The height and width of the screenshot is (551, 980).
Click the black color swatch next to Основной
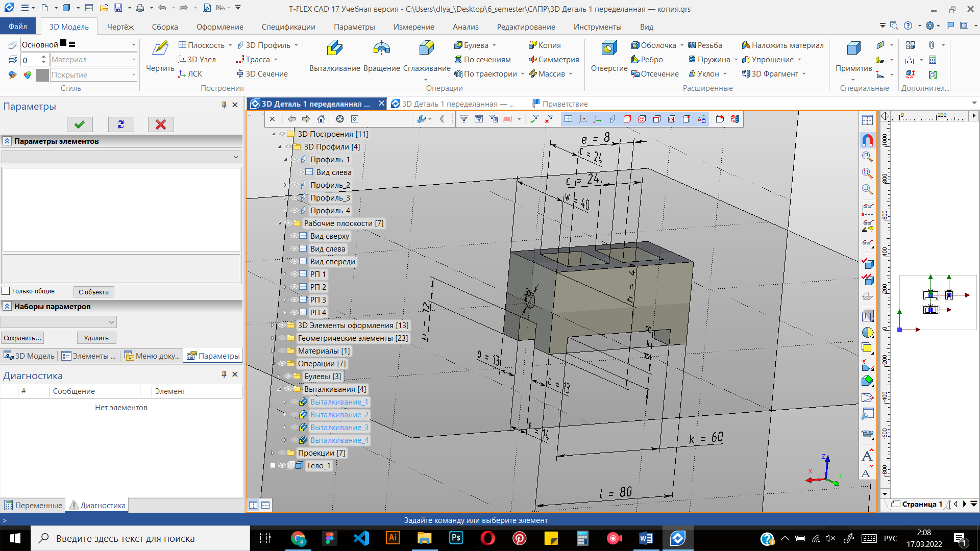63,43
